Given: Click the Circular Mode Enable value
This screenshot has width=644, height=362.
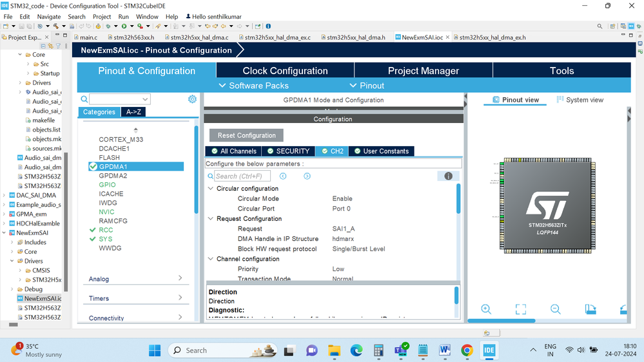Looking at the screenshot, I should [342, 198].
